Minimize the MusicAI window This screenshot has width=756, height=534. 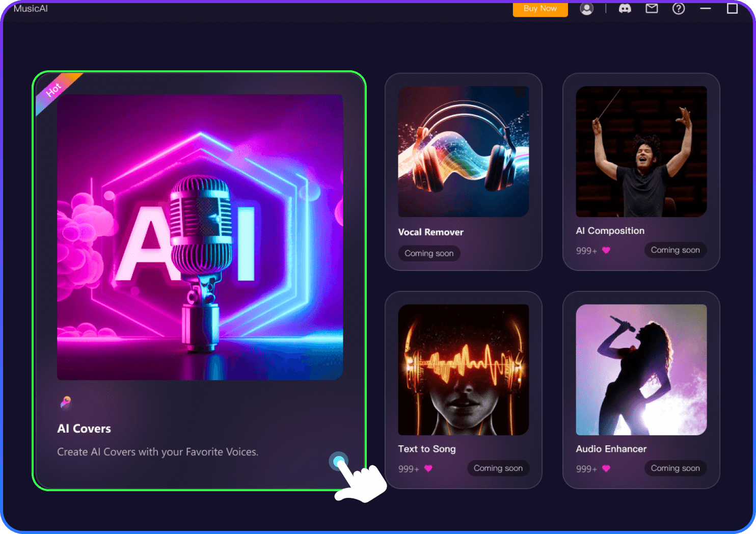click(706, 9)
